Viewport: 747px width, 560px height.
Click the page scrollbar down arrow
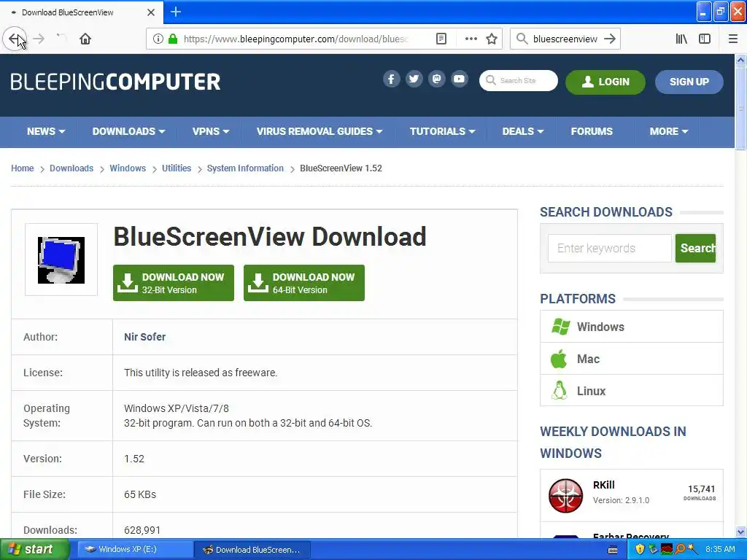(x=740, y=532)
